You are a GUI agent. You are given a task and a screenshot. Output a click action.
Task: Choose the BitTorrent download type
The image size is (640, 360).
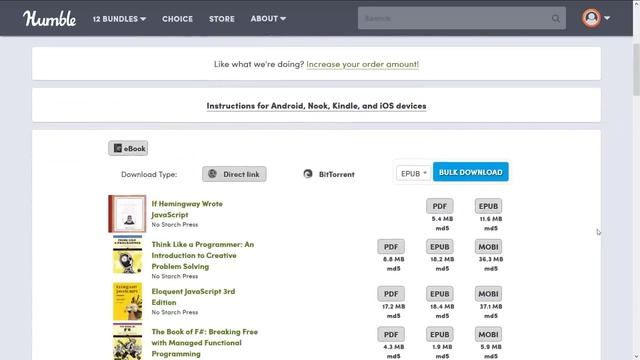coord(329,174)
